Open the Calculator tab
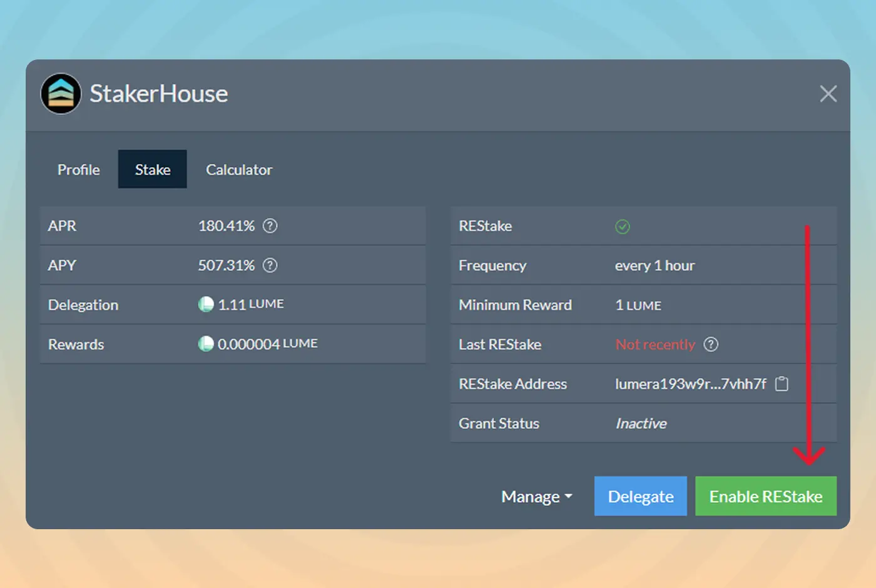This screenshot has height=588, width=876. pyautogui.click(x=239, y=170)
